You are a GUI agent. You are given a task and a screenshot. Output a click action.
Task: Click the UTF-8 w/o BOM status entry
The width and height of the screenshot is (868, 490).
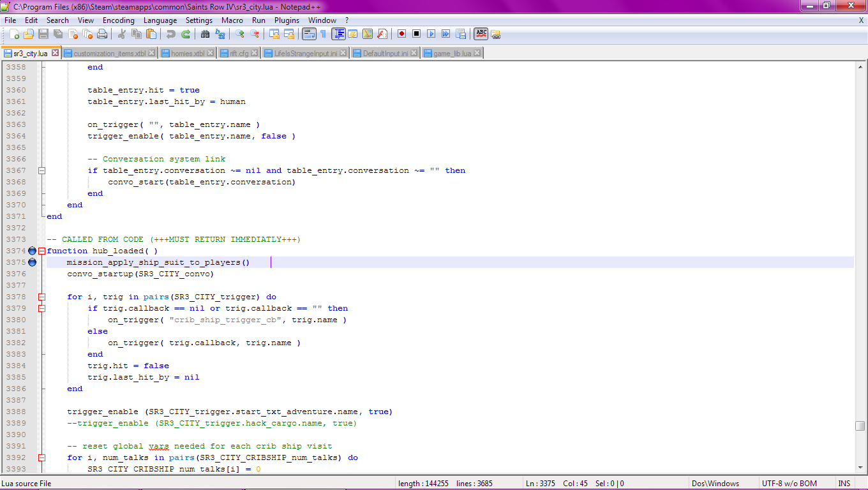(789, 484)
